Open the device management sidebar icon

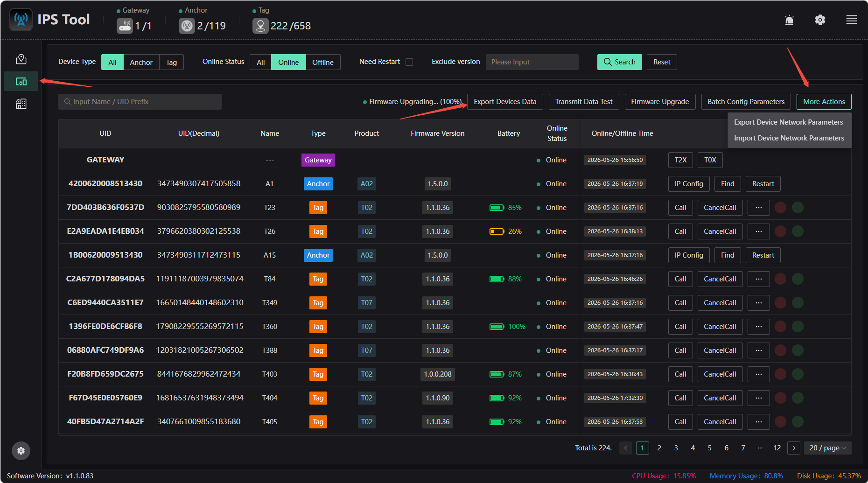(x=21, y=82)
